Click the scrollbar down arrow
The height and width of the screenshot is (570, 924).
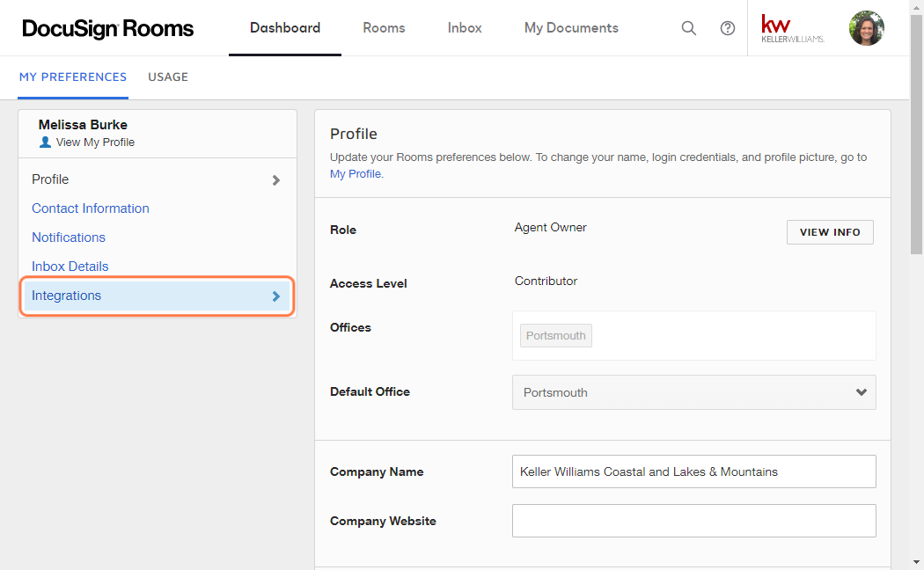pos(916,563)
